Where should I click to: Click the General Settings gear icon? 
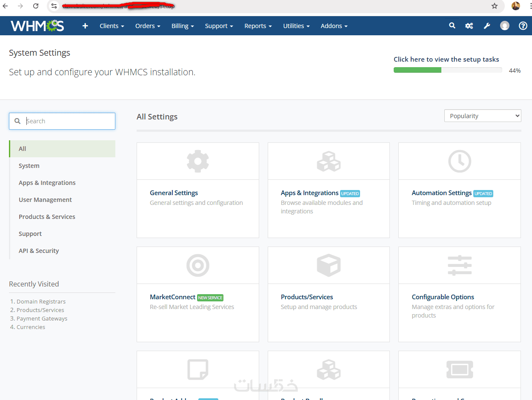click(x=198, y=161)
